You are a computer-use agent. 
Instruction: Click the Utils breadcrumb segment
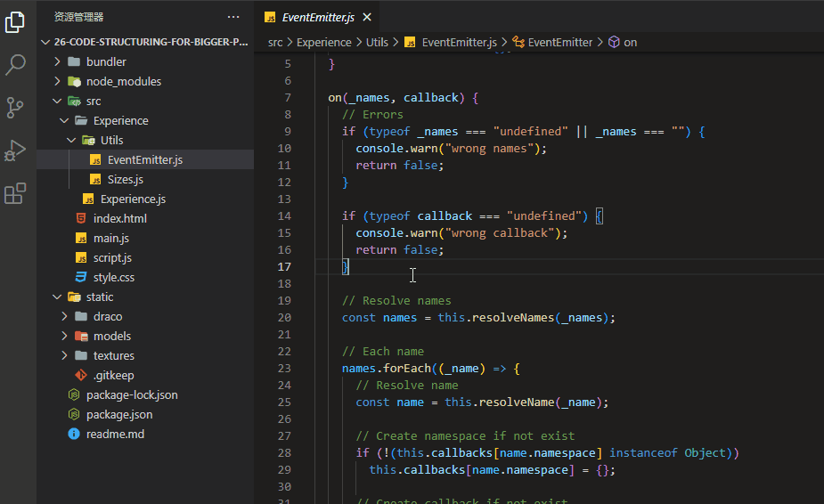(x=377, y=43)
